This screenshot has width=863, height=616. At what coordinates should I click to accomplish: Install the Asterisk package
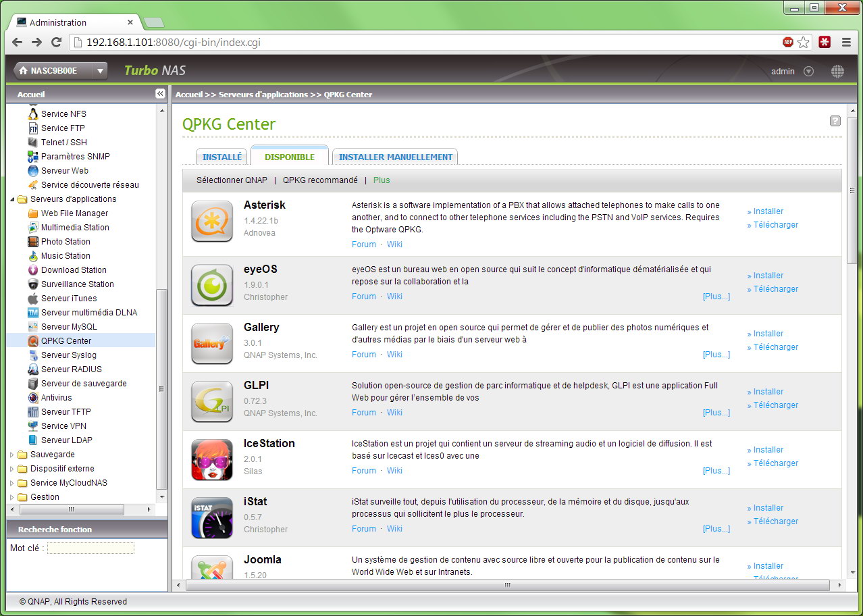[x=765, y=211]
